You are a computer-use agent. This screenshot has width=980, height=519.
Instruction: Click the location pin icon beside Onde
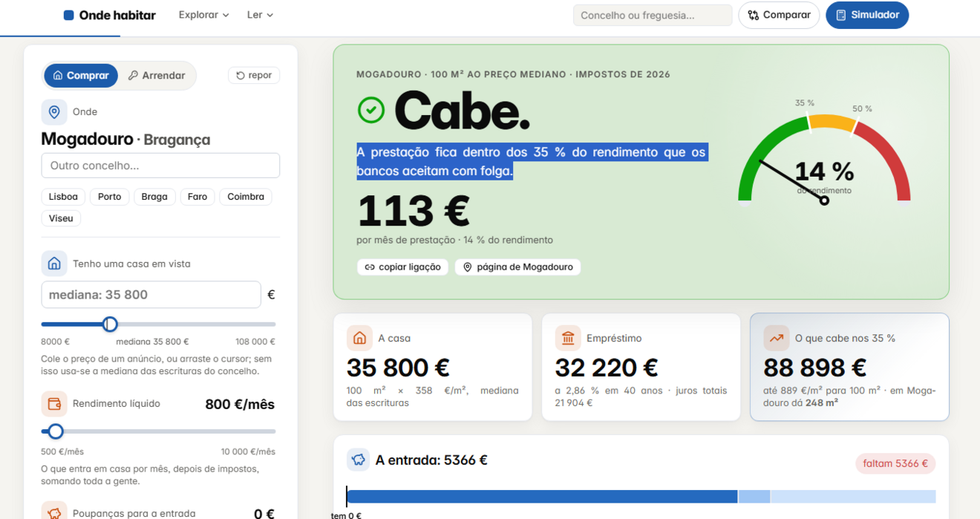(x=54, y=112)
